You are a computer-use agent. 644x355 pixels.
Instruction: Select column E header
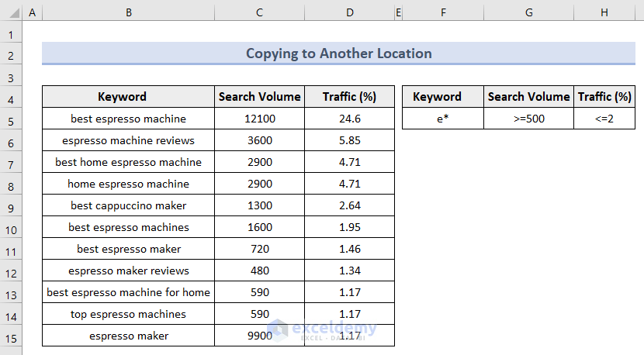398,12
